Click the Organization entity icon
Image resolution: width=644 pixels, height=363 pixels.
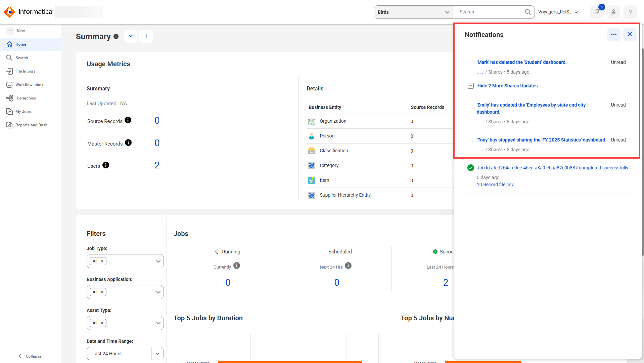pyautogui.click(x=312, y=121)
